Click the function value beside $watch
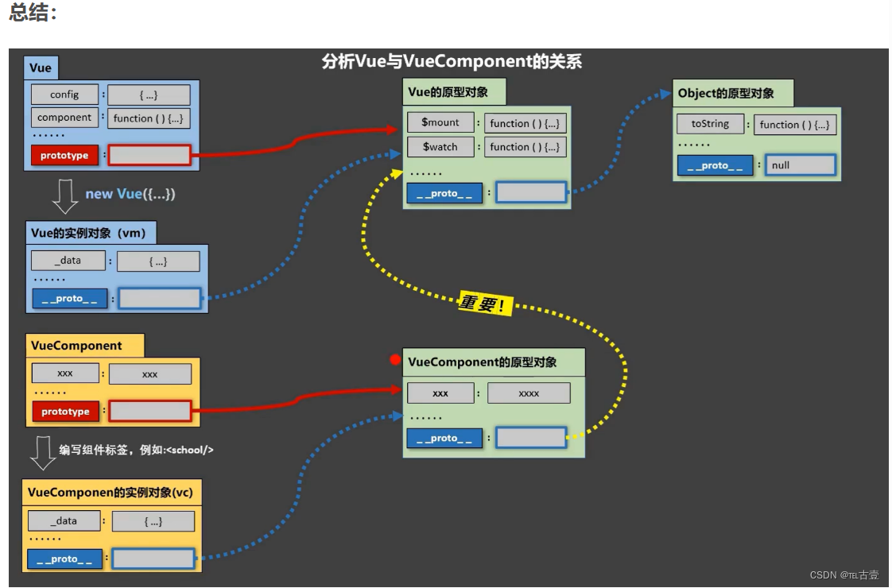892x588 pixels. 525,147
